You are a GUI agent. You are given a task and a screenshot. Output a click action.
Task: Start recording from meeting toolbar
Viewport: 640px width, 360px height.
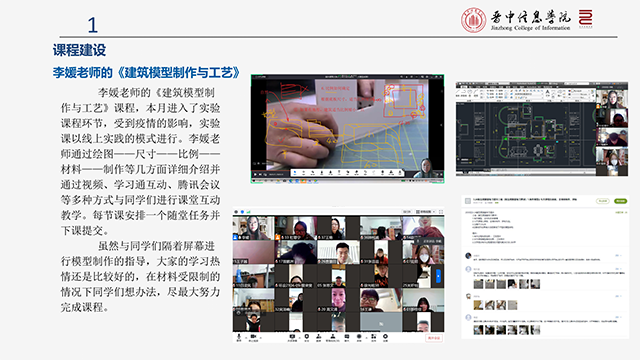tap(359, 337)
